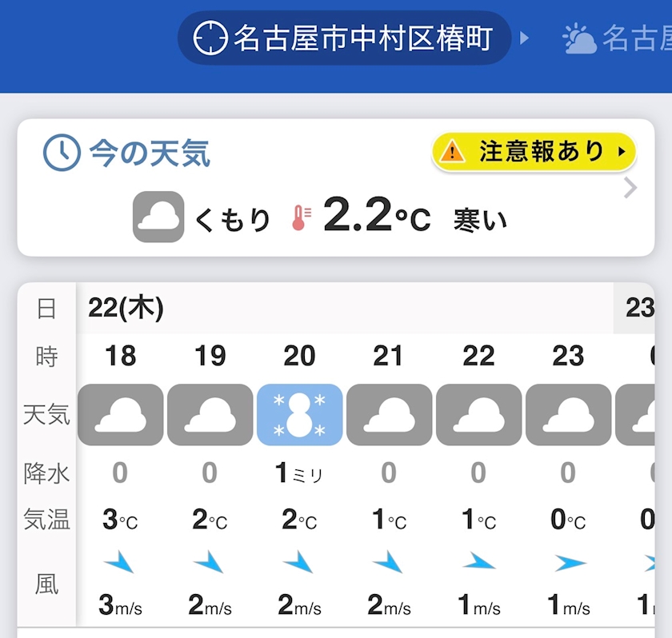Image resolution: width=672 pixels, height=638 pixels.
Task: Select the snowman icon at 20 o'clock
Action: pos(300,415)
